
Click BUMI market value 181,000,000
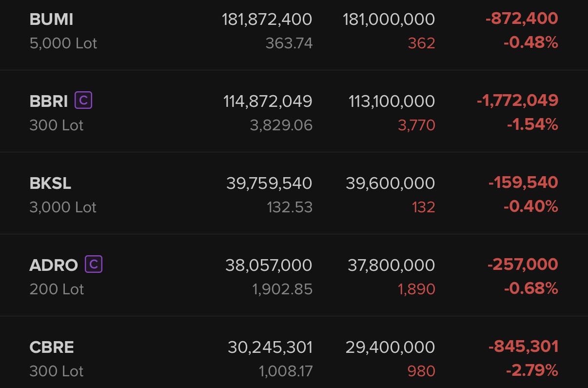coord(389,20)
